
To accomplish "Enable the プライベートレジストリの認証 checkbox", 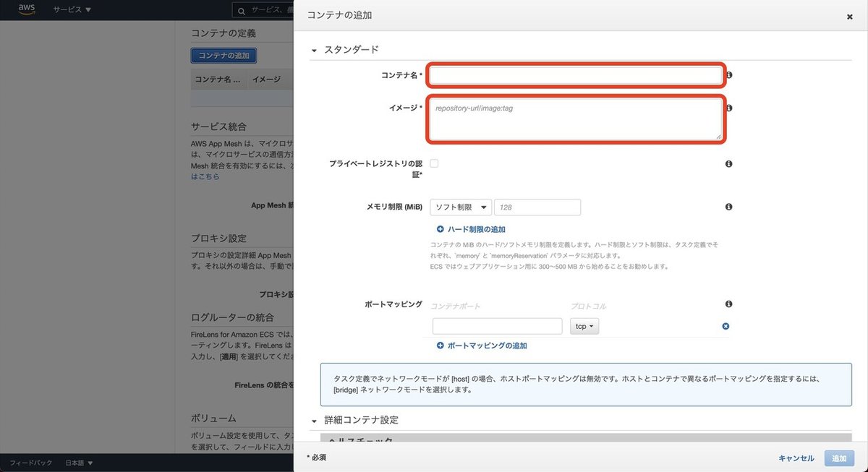I will (x=433, y=163).
